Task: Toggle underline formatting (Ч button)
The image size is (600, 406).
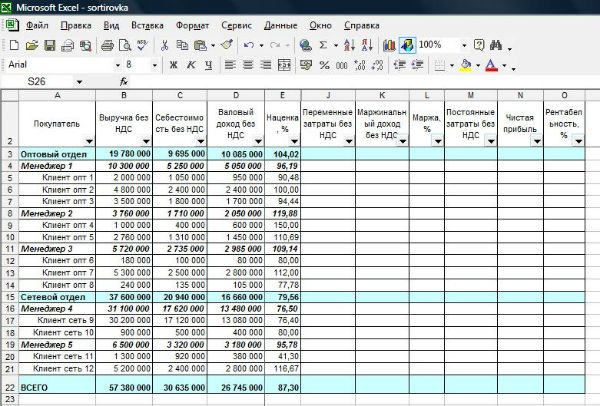Action: tap(205, 65)
